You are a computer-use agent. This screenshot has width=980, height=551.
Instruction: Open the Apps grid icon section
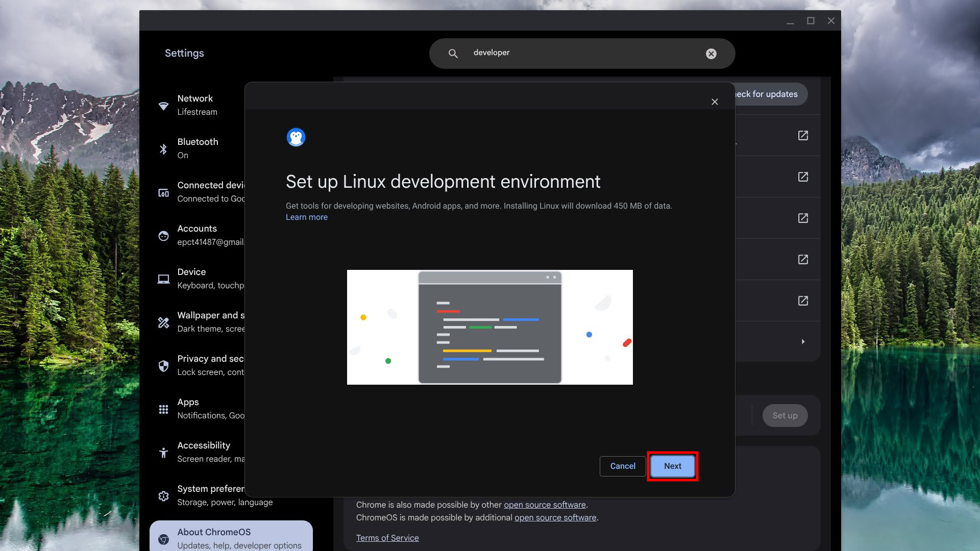tap(163, 409)
